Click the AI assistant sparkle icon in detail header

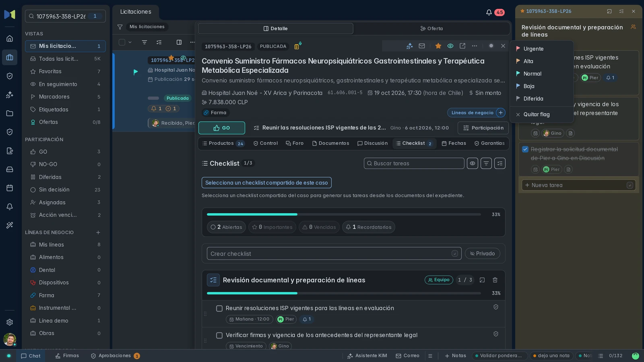(409, 46)
